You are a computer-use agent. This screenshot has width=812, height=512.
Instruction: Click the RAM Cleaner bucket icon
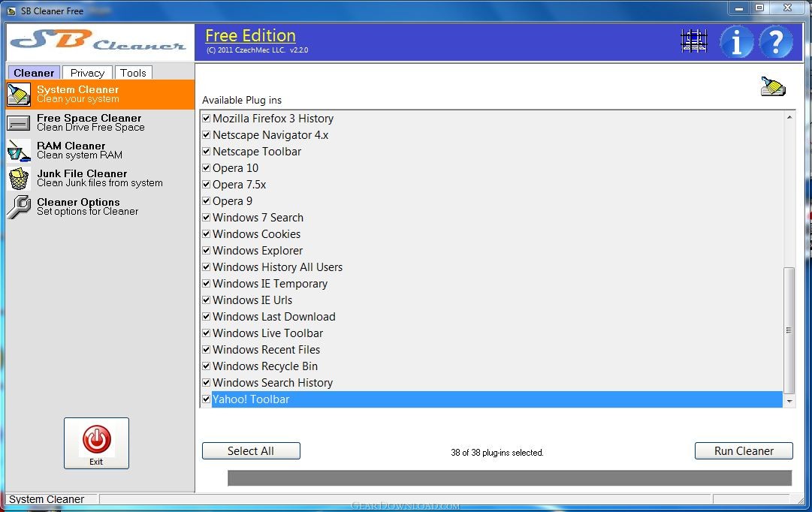(19, 151)
